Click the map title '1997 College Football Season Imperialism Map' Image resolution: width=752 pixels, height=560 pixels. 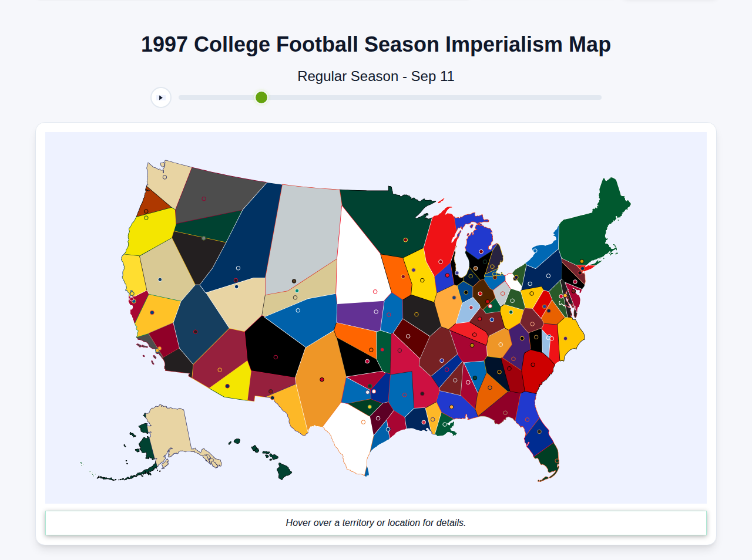375,43
